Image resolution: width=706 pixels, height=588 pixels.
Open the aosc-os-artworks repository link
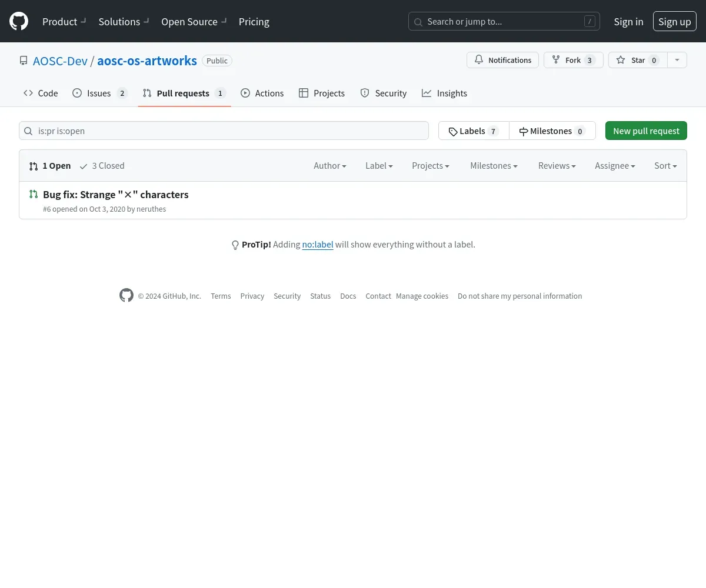[x=147, y=61]
